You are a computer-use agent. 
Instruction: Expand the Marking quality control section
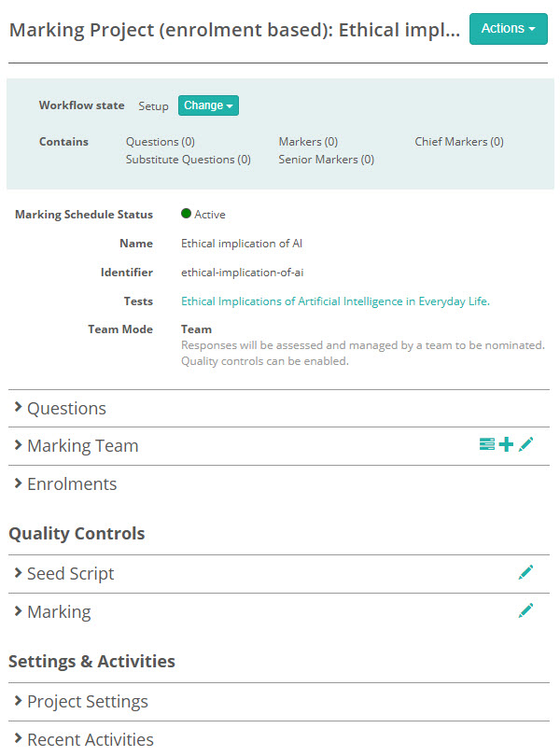pos(58,611)
